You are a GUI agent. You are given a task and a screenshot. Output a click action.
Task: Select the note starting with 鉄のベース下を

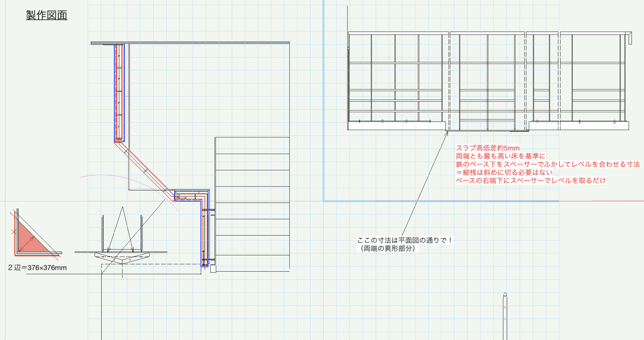coord(547,164)
